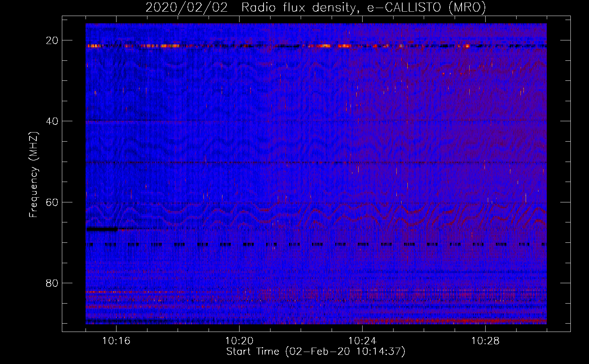Click the 10:28 time tick label
This screenshot has width=589, height=364.
485,341
